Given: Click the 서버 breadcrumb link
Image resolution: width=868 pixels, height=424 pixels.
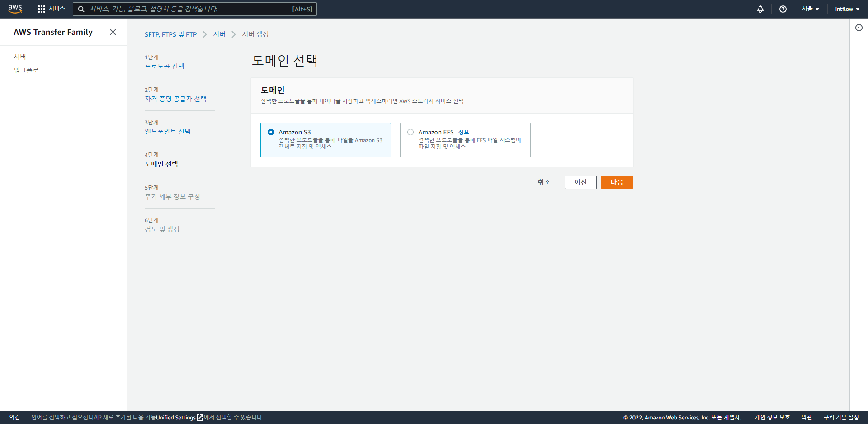Looking at the screenshot, I should pos(219,34).
